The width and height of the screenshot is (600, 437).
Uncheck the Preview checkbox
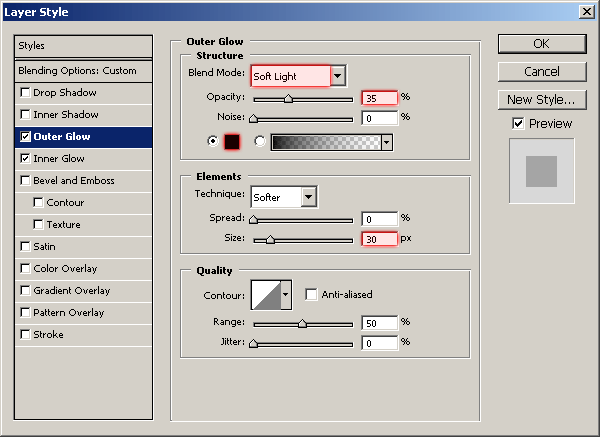[517, 123]
